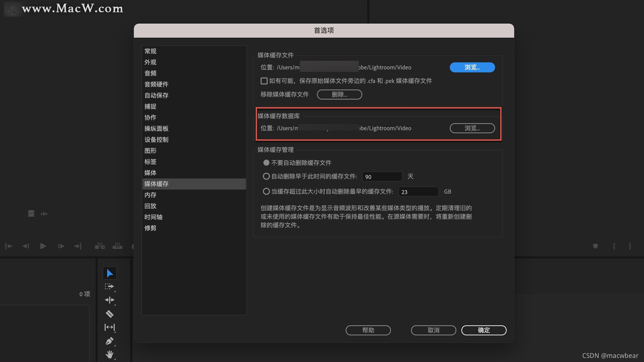Select auto-delete cache older than days option

(x=266, y=176)
